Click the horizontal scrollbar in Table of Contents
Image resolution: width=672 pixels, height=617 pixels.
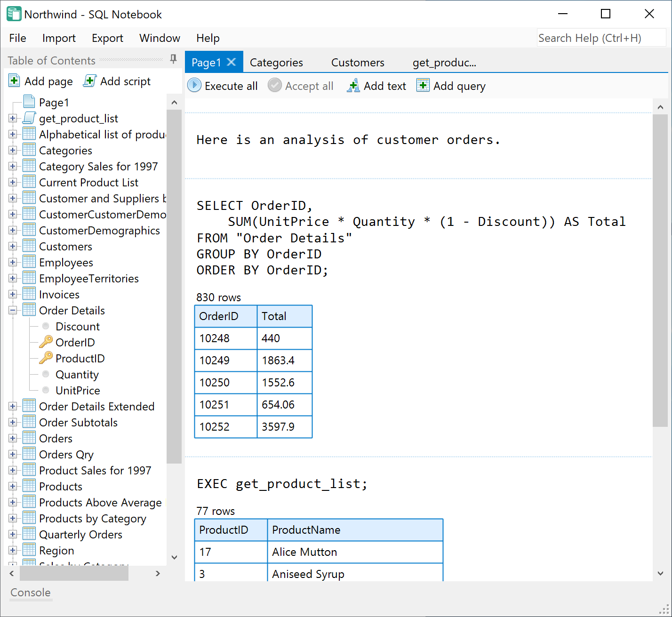(74, 573)
